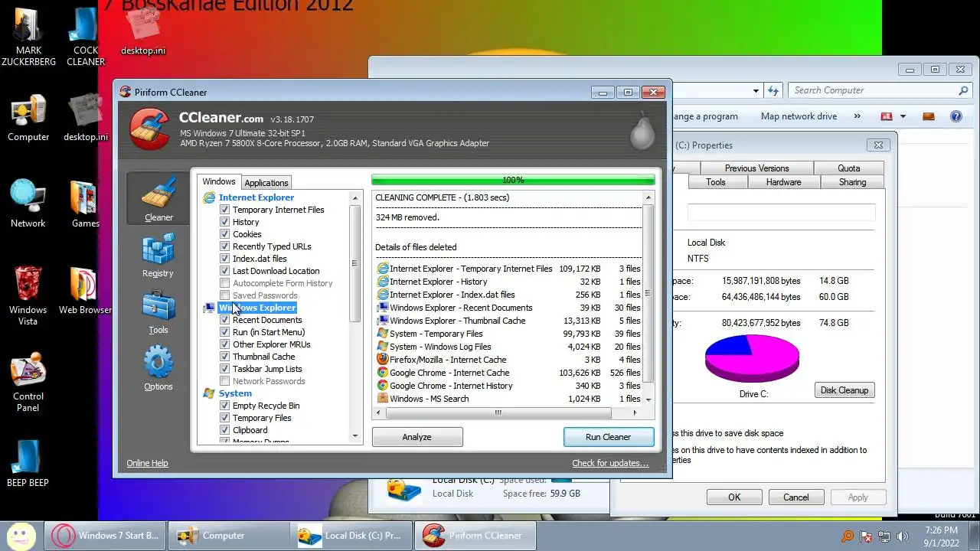Click the Start button smiley on taskbar

21,535
